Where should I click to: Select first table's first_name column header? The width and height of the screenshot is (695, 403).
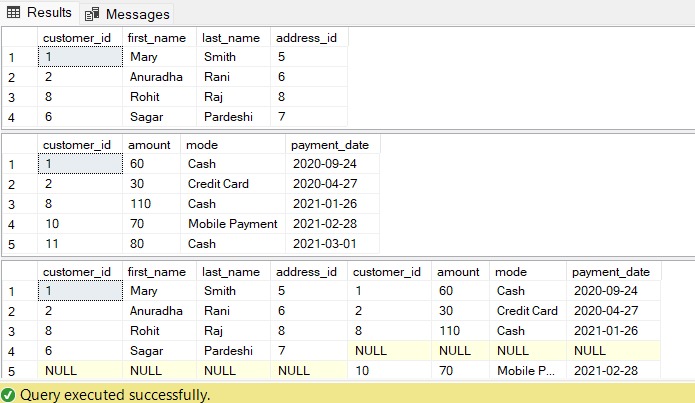point(160,38)
